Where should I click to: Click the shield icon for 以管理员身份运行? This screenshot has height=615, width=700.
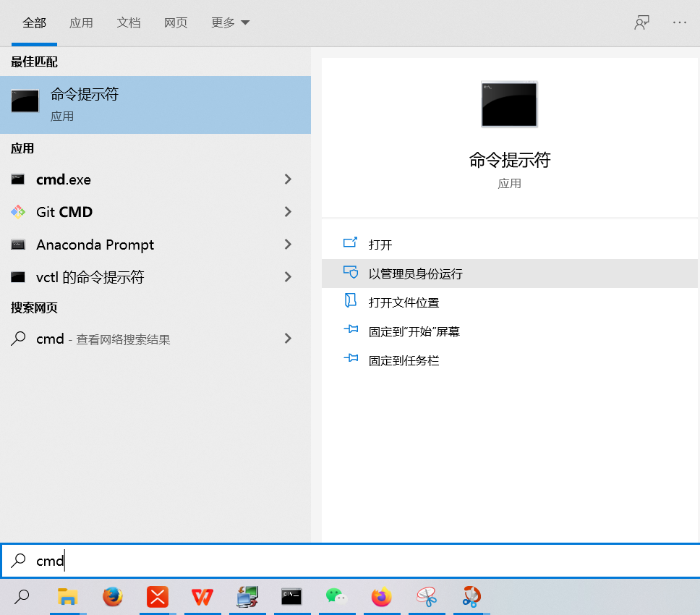click(x=351, y=272)
